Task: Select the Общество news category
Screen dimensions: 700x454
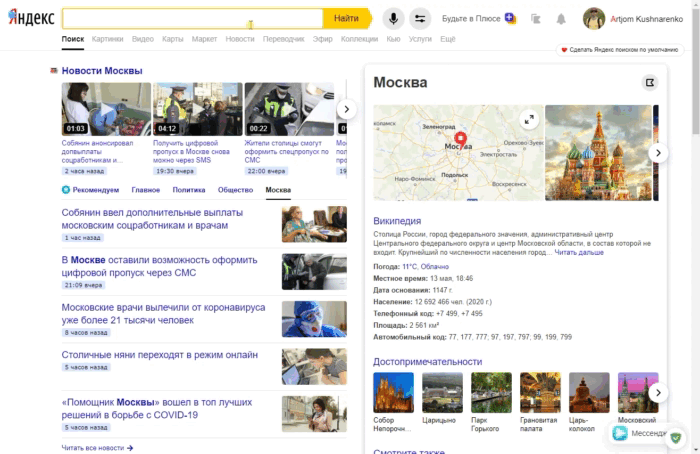Action: tap(235, 190)
